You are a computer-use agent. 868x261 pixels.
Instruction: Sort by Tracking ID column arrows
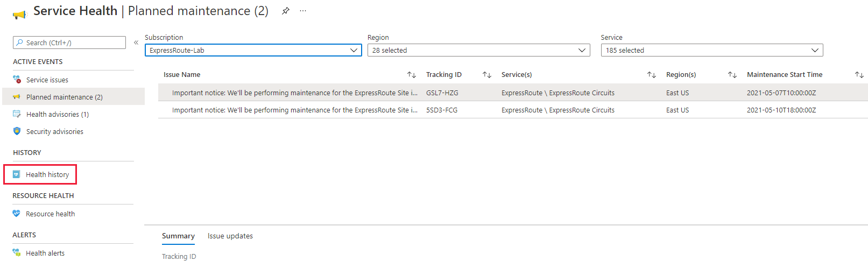click(x=487, y=75)
